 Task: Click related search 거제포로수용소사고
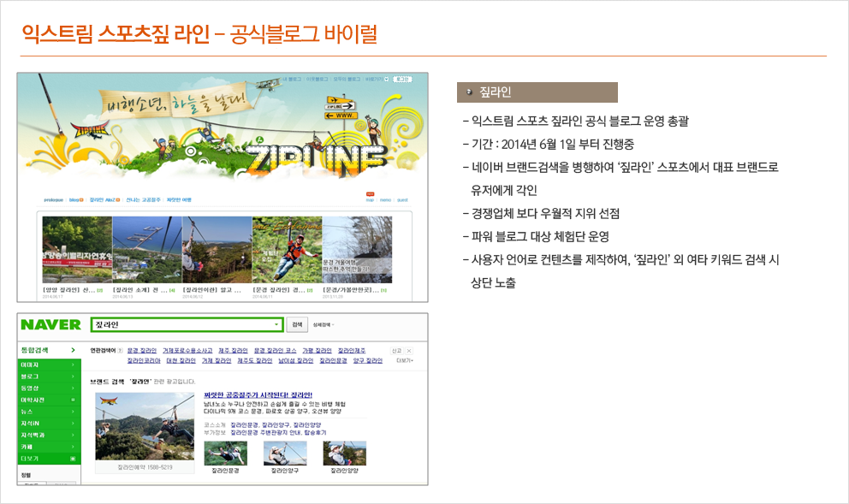[187, 351]
